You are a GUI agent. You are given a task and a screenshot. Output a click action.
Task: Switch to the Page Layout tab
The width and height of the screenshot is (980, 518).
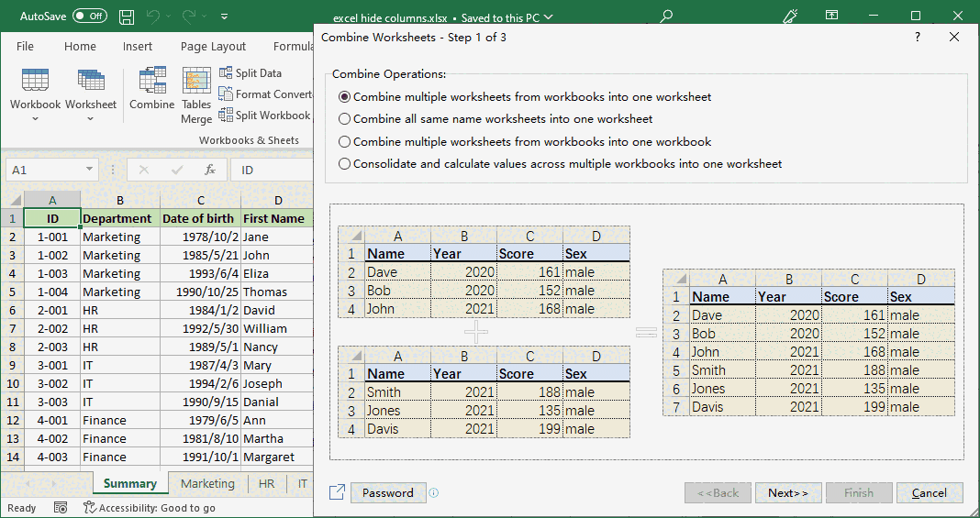(213, 46)
